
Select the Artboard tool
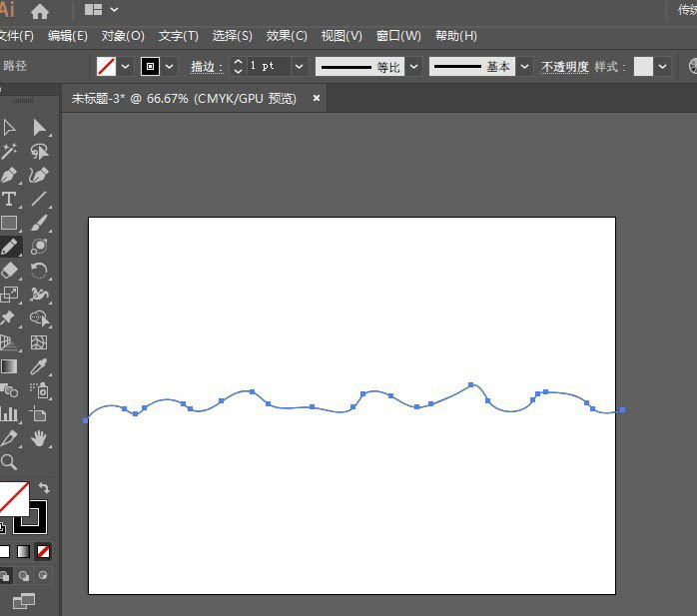click(x=39, y=414)
